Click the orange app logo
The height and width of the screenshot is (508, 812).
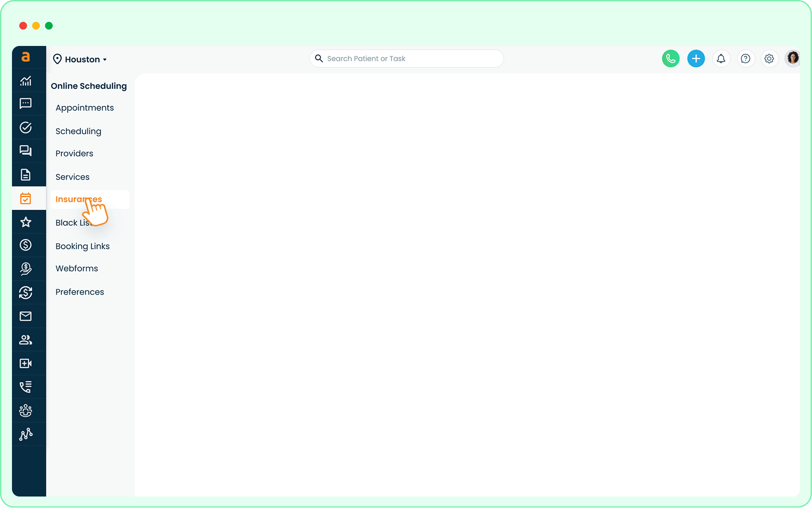click(26, 57)
